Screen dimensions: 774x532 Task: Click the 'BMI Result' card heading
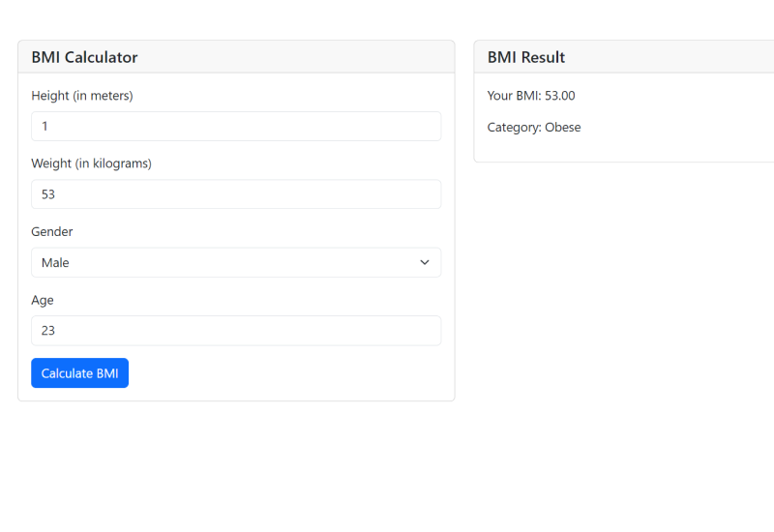[526, 57]
